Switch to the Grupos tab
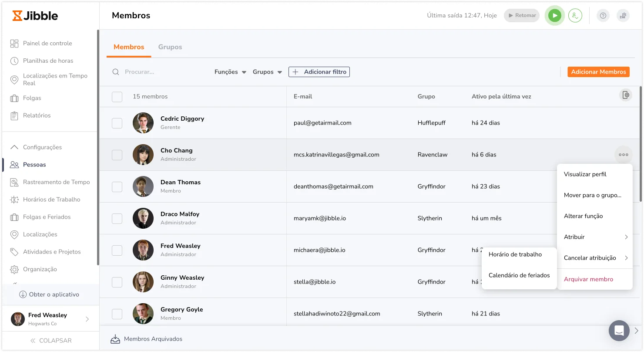 (170, 47)
